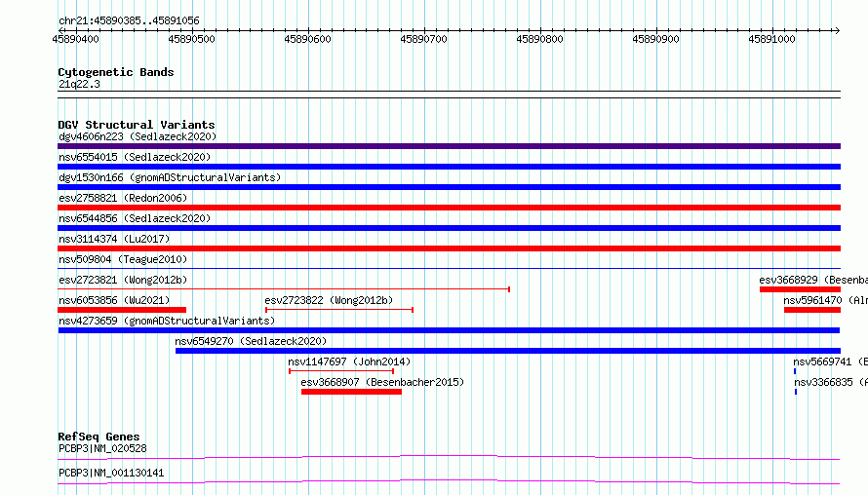Click ruler position 45890700
Image resolution: width=868 pixels, height=495 pixels.
point(423,39)
